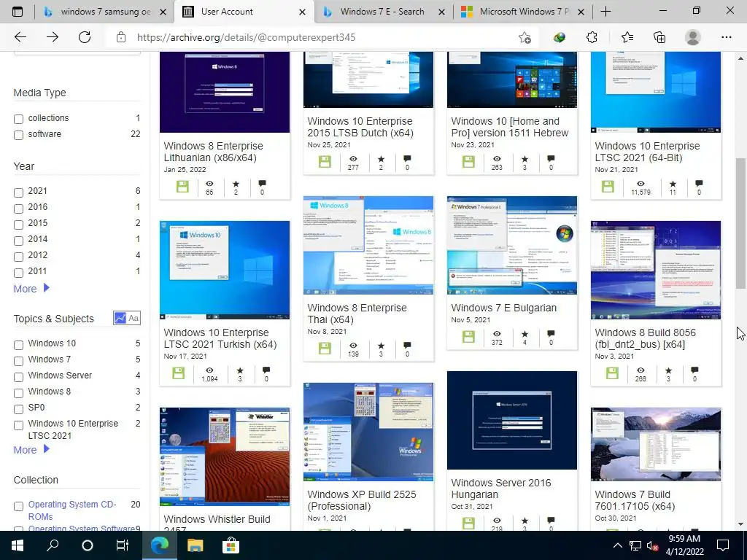Viewport: 747px width, 560px height.
Task: Go back to previous page
Action: click(20, 37)
